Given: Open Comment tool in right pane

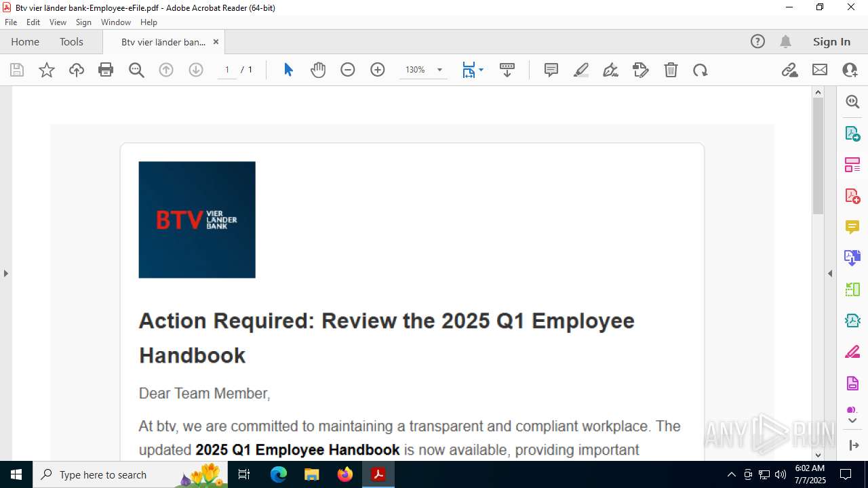Looking at the screenshot, I should click(x=852, y=226).
